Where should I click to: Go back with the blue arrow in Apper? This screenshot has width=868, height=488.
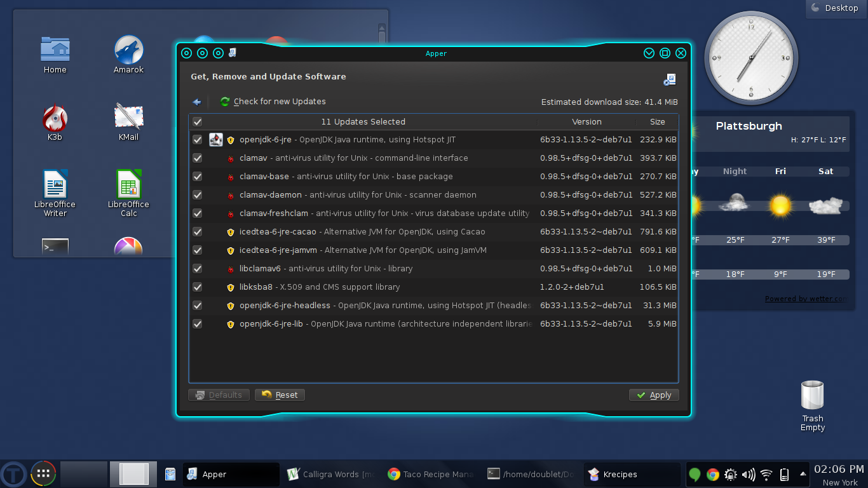[x=197, y=102]
